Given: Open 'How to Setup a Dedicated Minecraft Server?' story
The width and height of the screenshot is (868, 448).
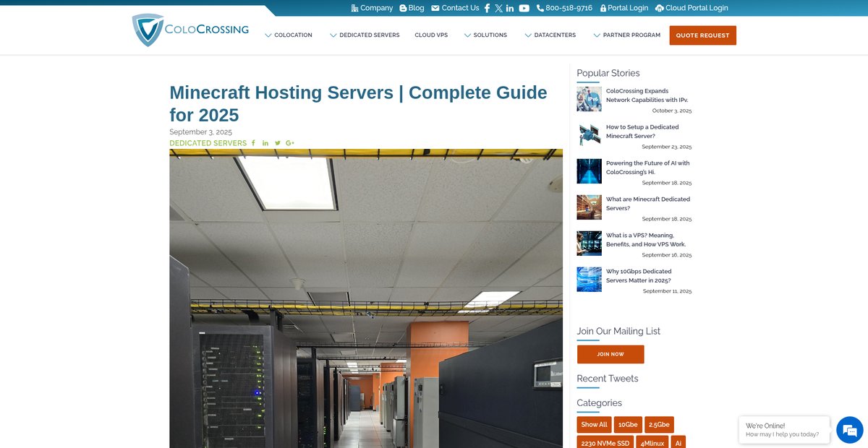Looking at the screenshot, I should (642, 132).
